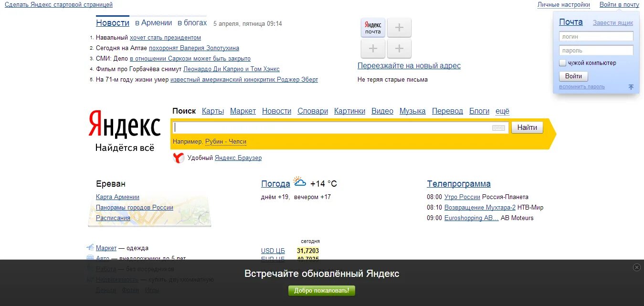Focus the логин input field

coord(596,36)
